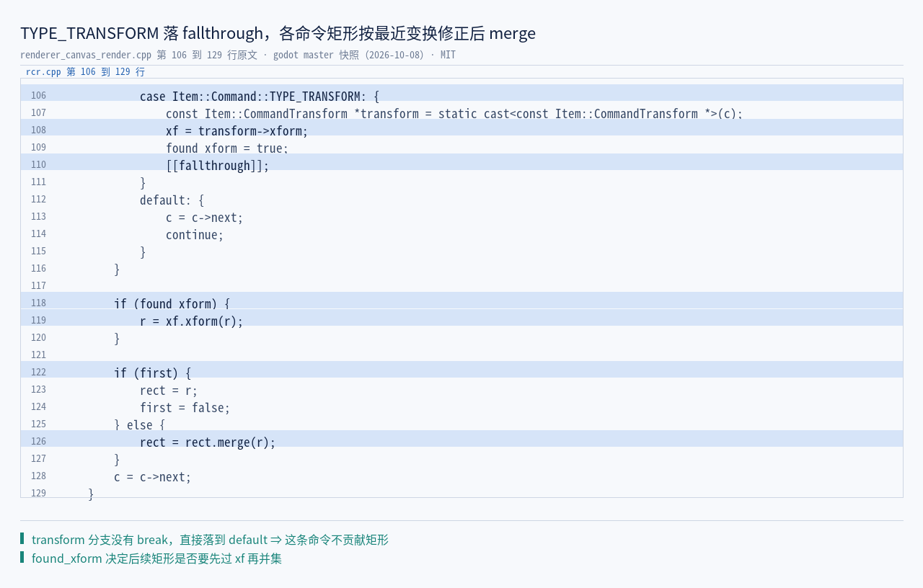The height and width of the screenshot is (588, 923).
Task: Click the c = c->next; on line 113
Action: (x=205, y=218)
